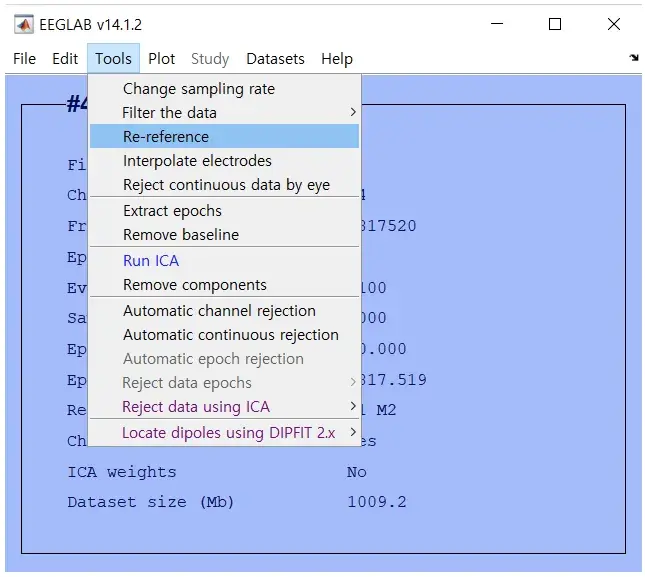This screenshot has width=645, height=577.
Task: Choose the Re-reference option
Action: point(166,137)
